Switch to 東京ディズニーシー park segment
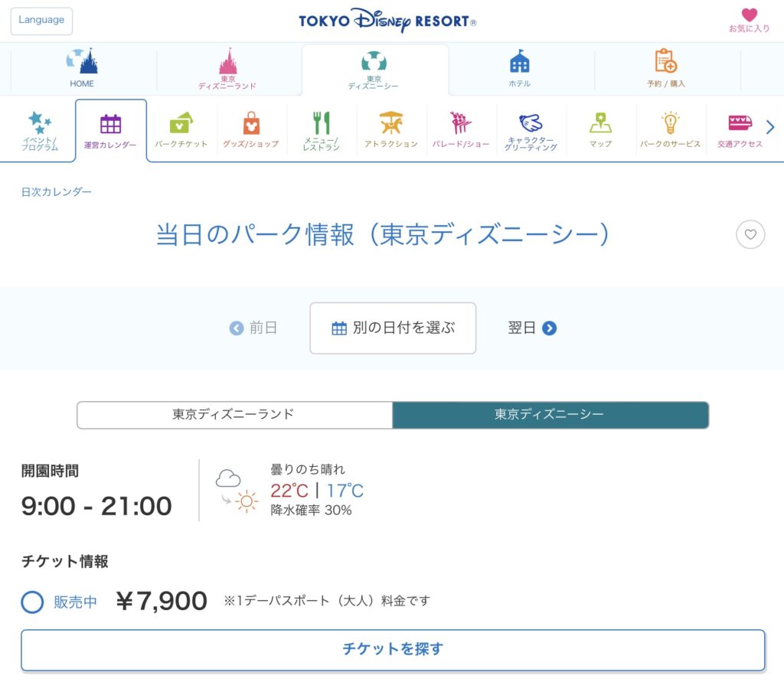 tap(550, 415)
